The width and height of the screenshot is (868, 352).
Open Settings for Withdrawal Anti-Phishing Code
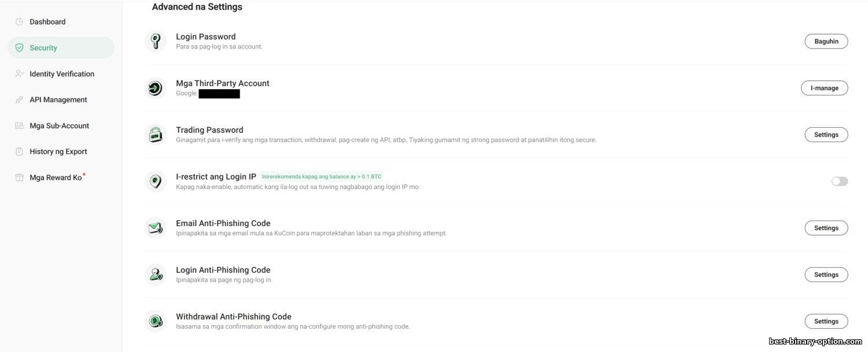click(x=826, y=321)
